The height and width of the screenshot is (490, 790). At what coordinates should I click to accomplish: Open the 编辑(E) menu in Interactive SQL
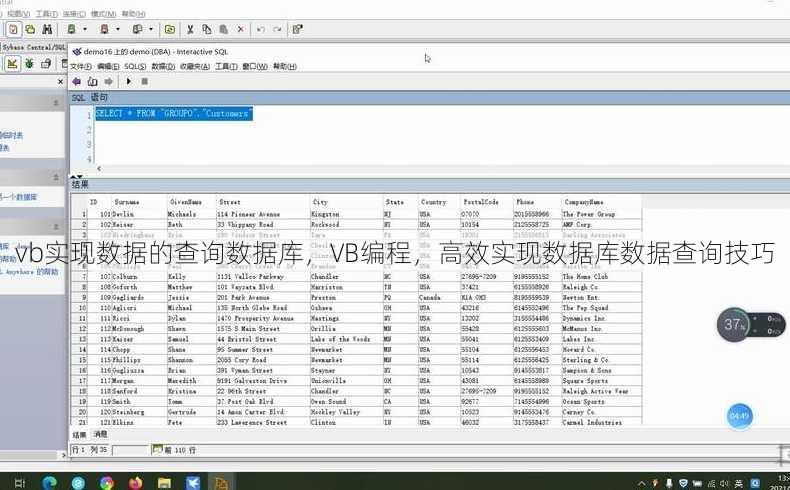pos(108,66)
